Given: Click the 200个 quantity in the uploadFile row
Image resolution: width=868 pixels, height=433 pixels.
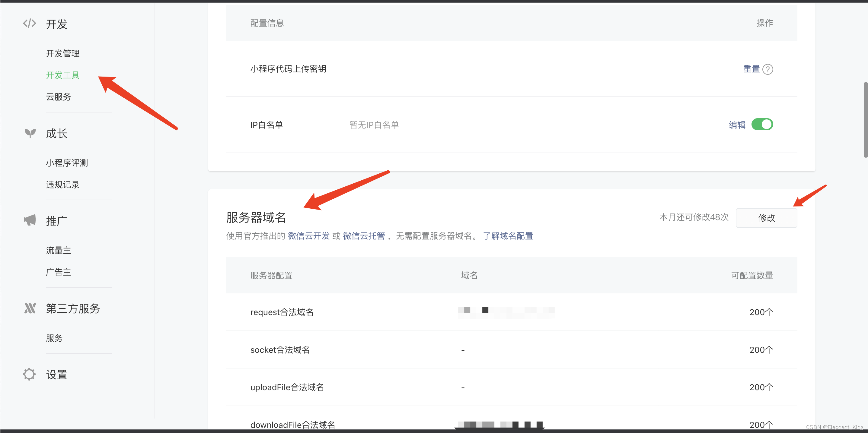Looking at the screenshot, I should click(x=761, y=387).
